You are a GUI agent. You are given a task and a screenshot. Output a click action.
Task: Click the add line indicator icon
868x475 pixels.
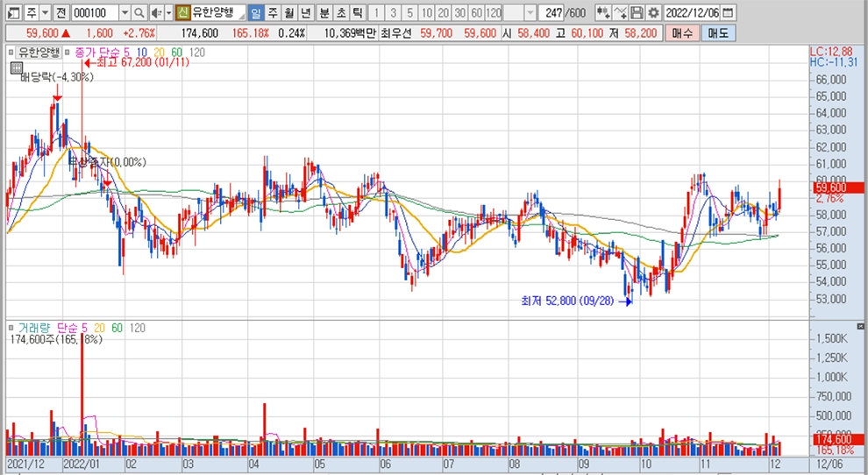tap(621, 13)
